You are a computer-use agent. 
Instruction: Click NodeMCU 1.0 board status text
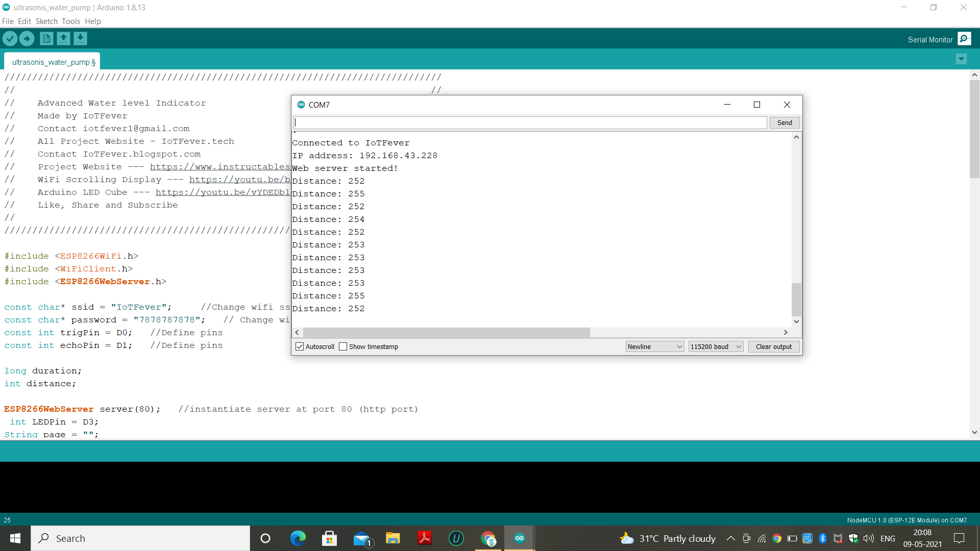click(x=906, y=520)
